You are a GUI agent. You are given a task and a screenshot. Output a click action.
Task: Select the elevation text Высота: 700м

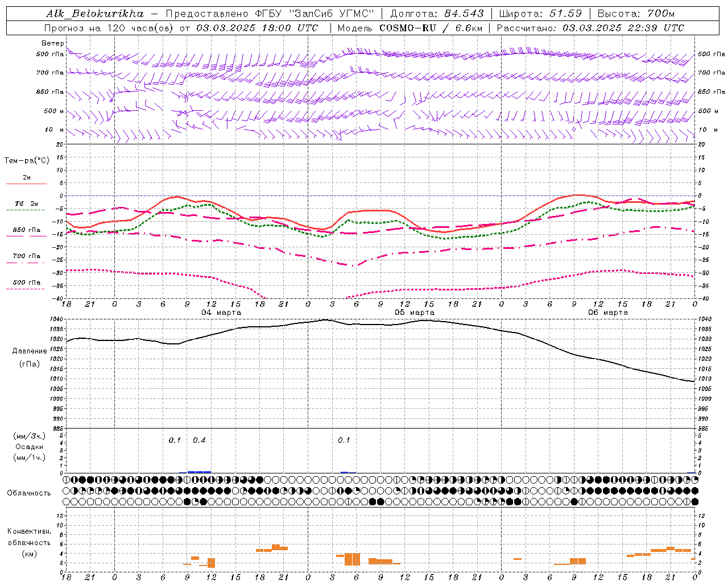(636, 14)
